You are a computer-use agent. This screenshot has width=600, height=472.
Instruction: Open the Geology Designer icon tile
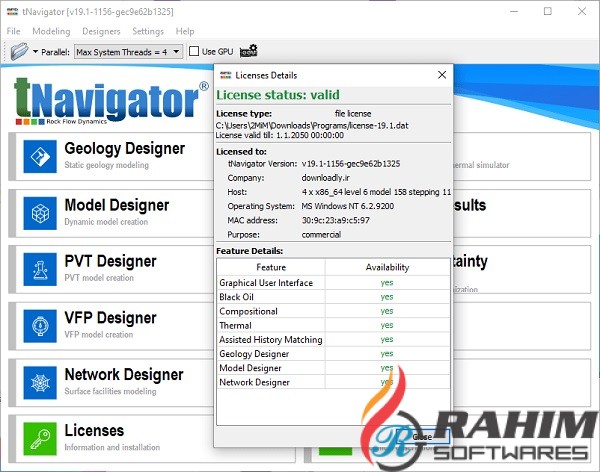click(x=40, y=156)
